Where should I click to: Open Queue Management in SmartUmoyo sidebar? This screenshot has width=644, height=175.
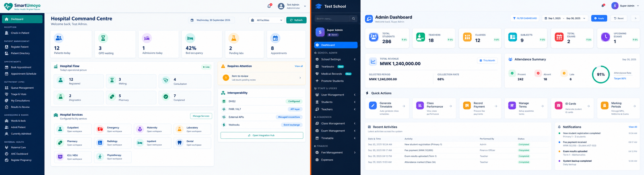(x=22, y=87)
